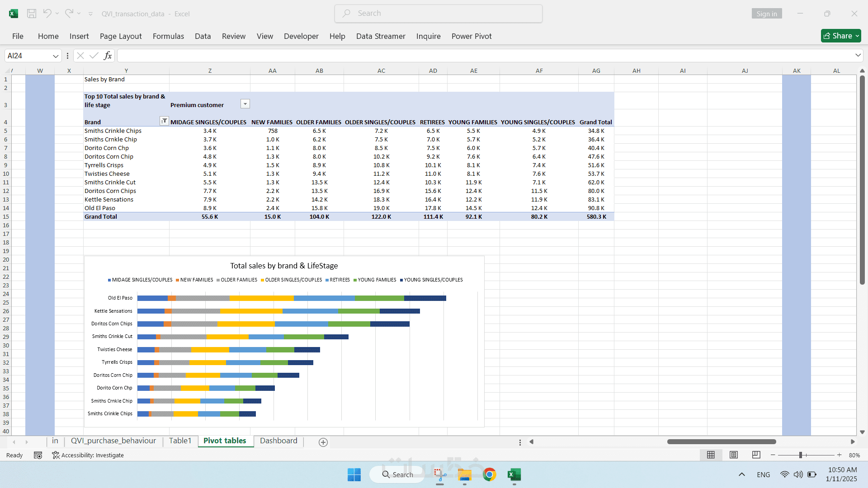Open the Power Pivot ribbon tab
868x488 pixels.
click(471, 36)
